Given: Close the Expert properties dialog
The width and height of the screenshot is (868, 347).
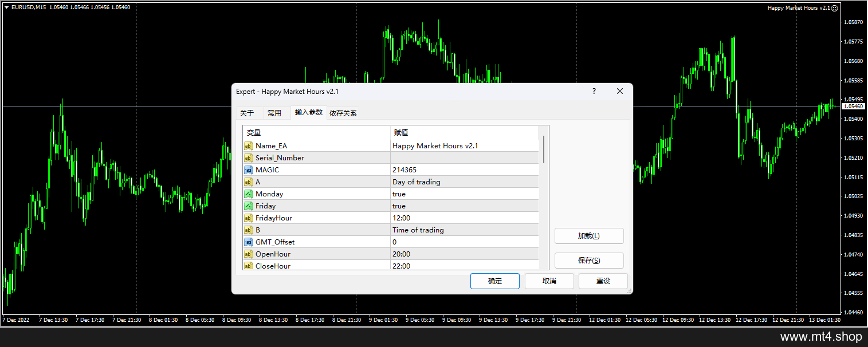Looking at the screenshot, I should point(619,92).
